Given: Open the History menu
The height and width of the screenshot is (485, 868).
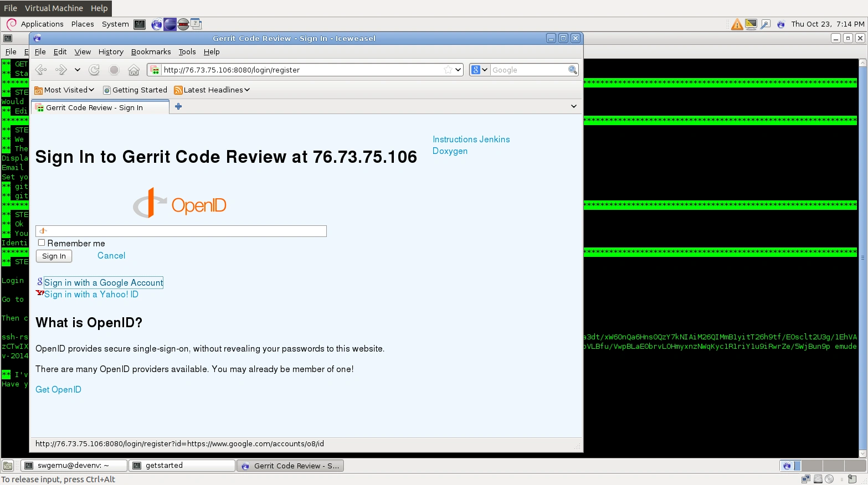Looking at the screenshot, I should click(x=111, y=51).
